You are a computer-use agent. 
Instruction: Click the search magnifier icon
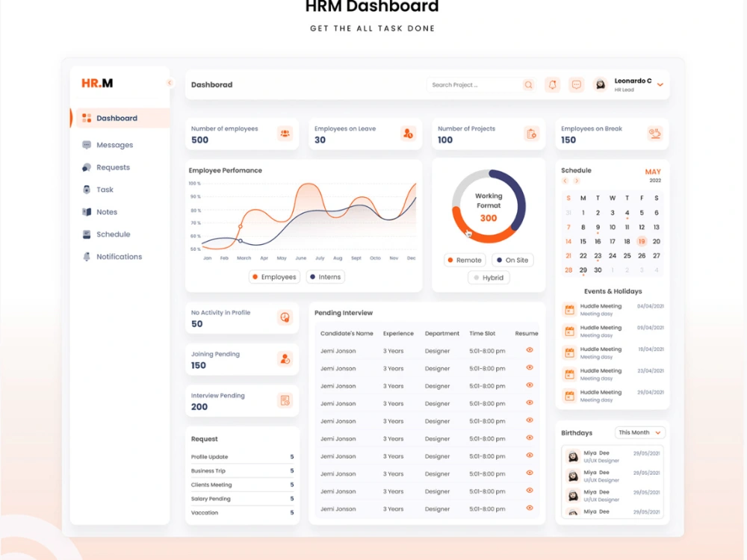[528, 85]
